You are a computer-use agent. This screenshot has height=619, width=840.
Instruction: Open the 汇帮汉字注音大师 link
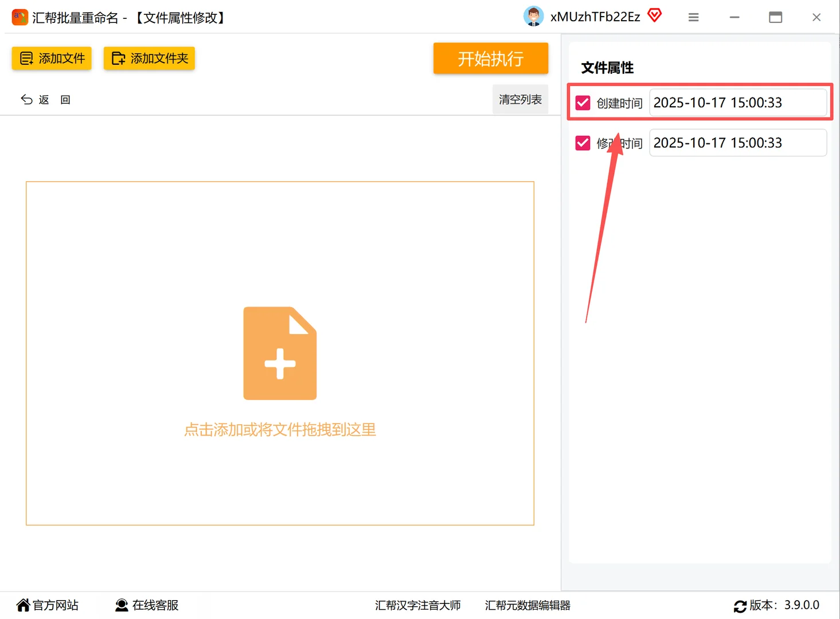point(418,605)
